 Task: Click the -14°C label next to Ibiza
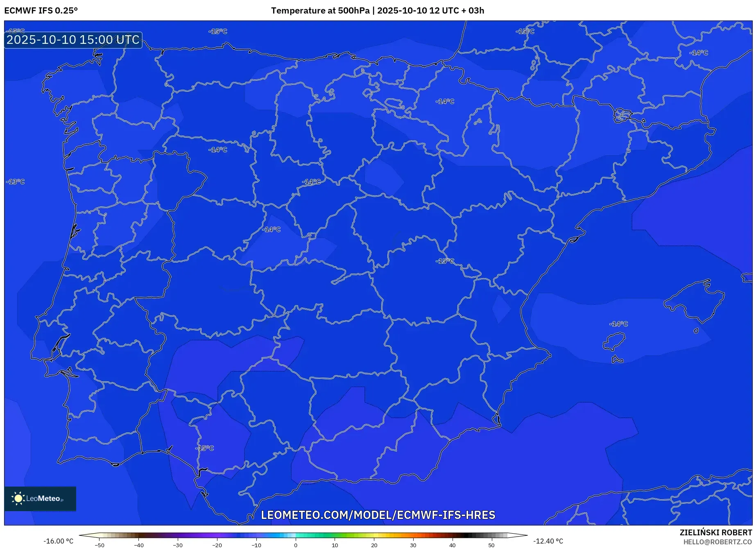pyautogui.click(x=618, y=324)
